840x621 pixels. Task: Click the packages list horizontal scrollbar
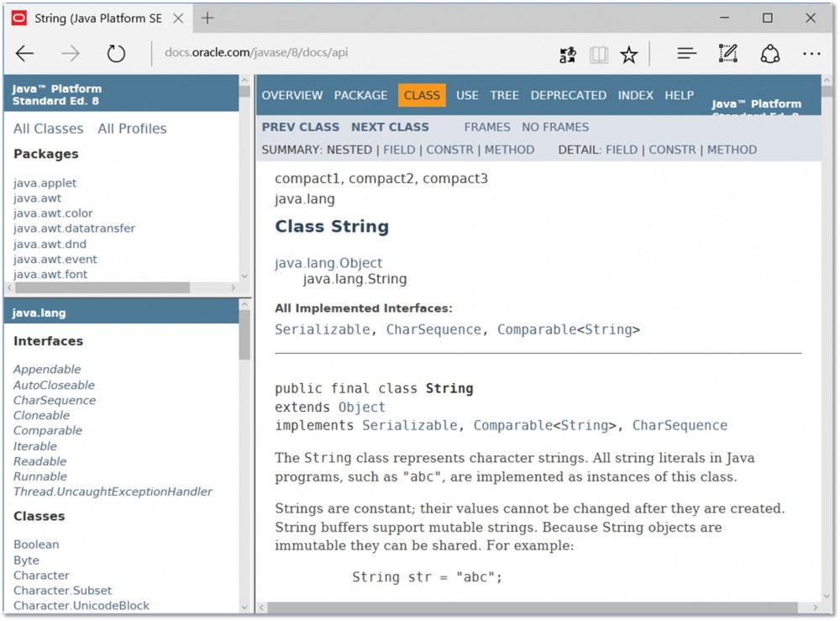pyautogui.click(x=102, y=287)
